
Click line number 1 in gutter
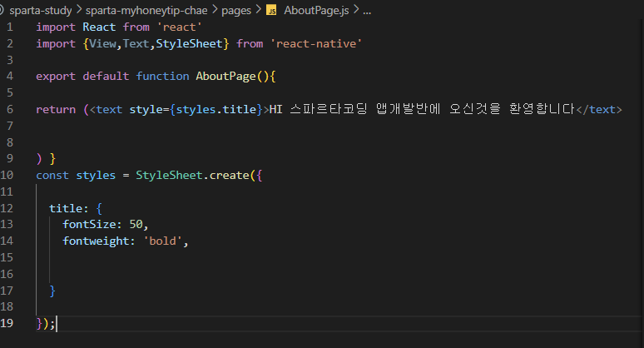[x=10, y=27]
